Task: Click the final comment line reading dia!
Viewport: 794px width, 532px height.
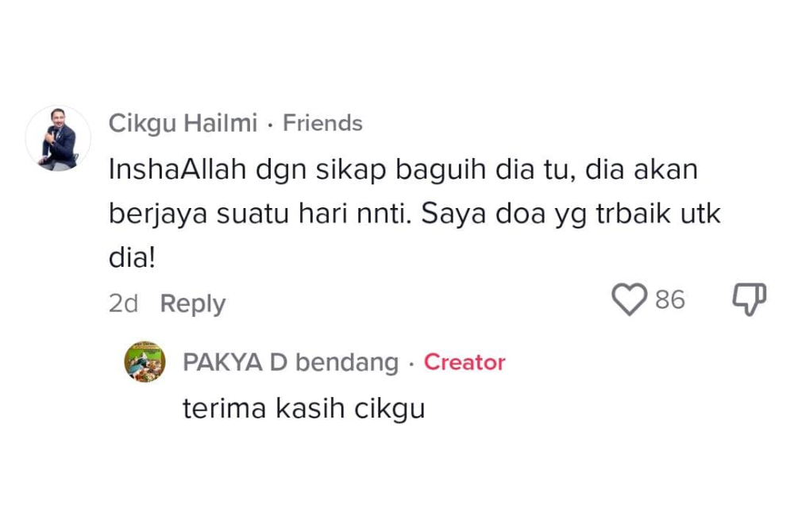Action: click(x=132, y=259)
